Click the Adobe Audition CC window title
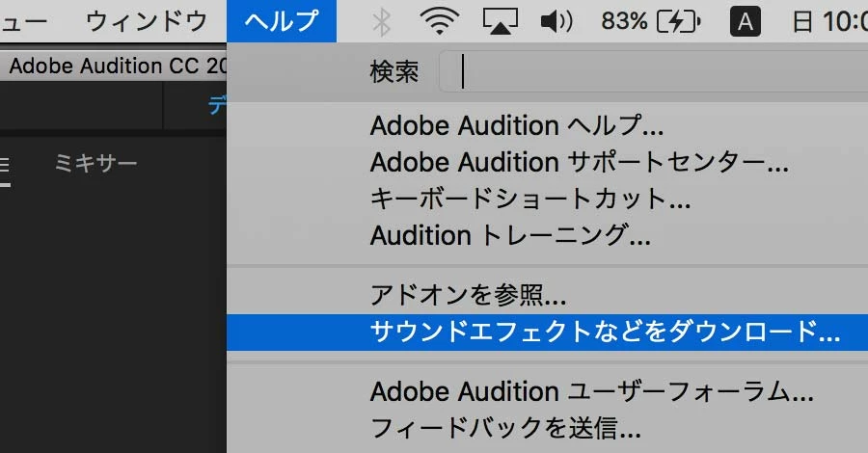Image resolution: width=868 pixels, height=453 pixels. point(118,66)
